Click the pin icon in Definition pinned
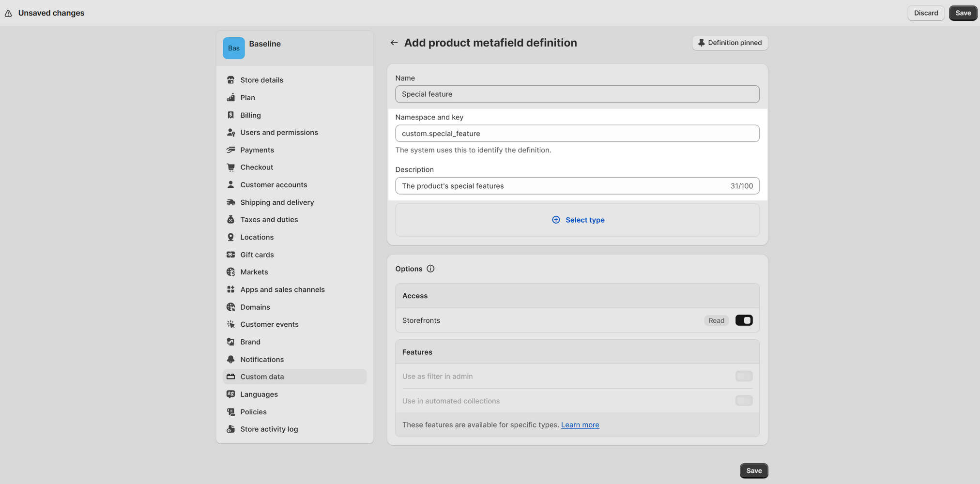The height and width of the screenshot is (484, 980). (x=701, y=43)
